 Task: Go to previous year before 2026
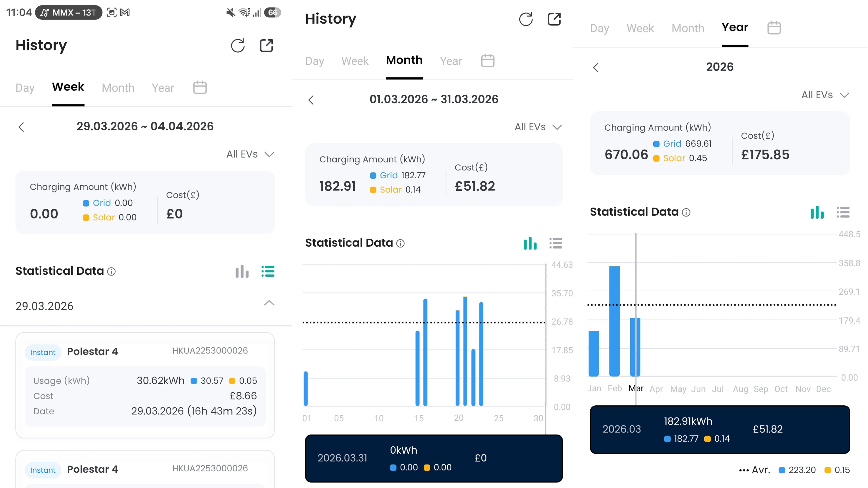[596, 68]
